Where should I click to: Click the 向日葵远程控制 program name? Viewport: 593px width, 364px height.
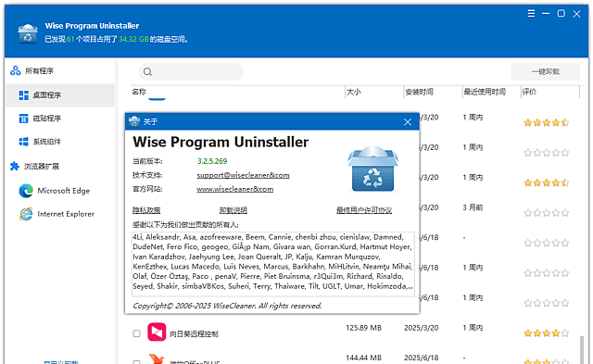[x=194, y=333]
